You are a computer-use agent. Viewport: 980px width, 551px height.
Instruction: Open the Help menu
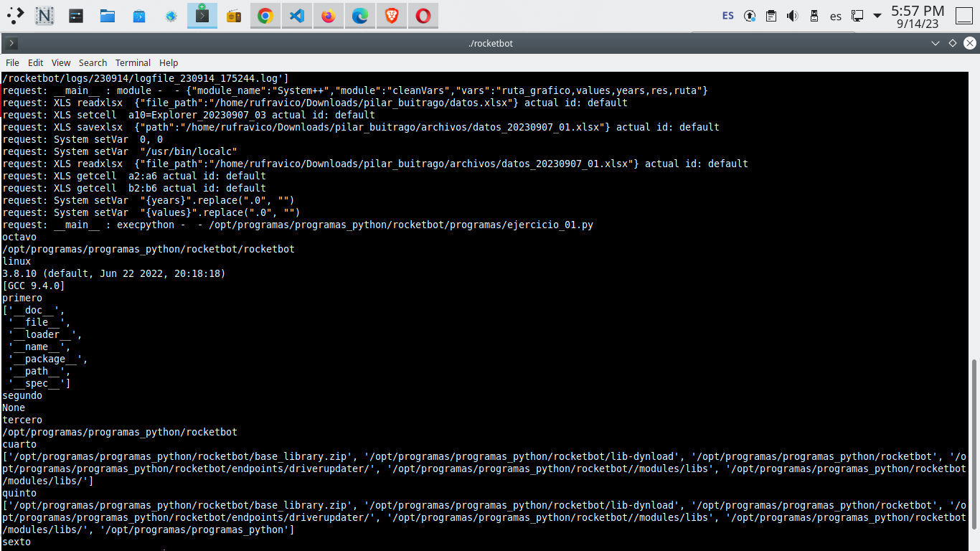coord(169,63)
